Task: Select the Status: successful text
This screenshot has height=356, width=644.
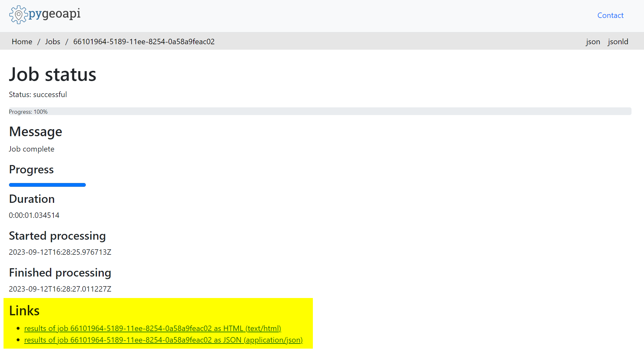Action: click(38, 94)
